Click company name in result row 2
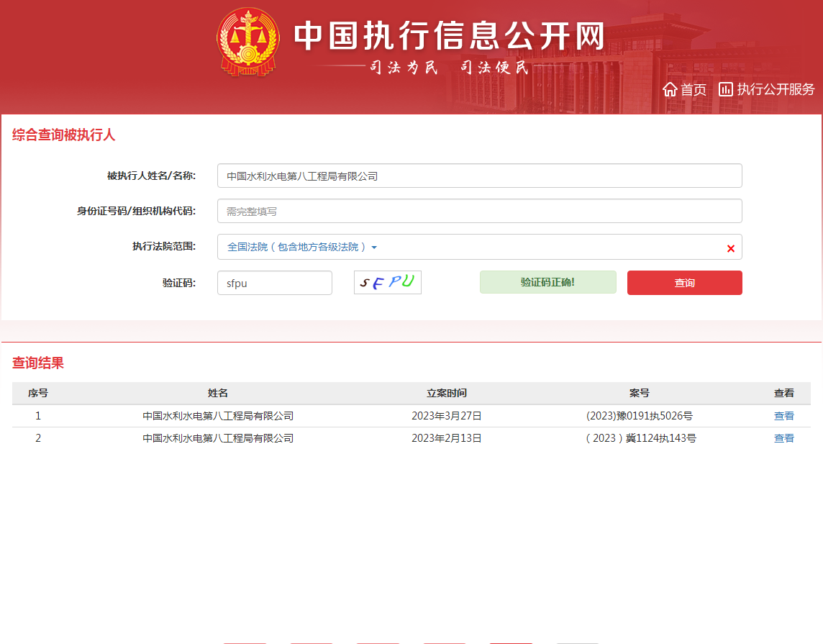This screenshot has width=823, height=644. (218, 438)
